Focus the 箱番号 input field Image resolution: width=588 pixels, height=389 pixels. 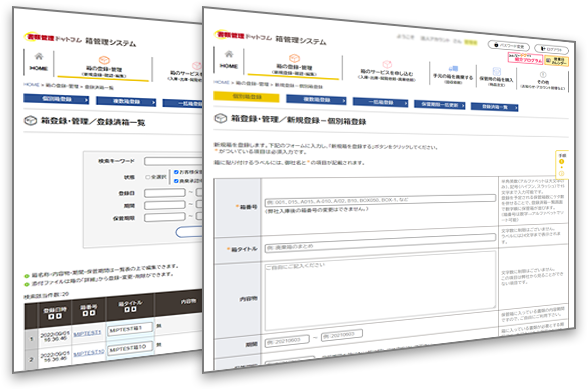click(380, 200)
